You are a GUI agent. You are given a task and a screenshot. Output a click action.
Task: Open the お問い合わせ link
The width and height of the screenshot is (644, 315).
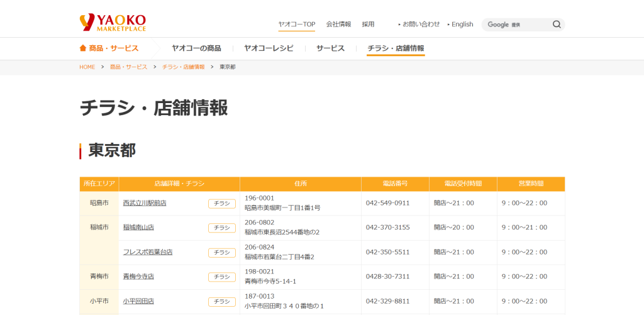coord(421,25)
